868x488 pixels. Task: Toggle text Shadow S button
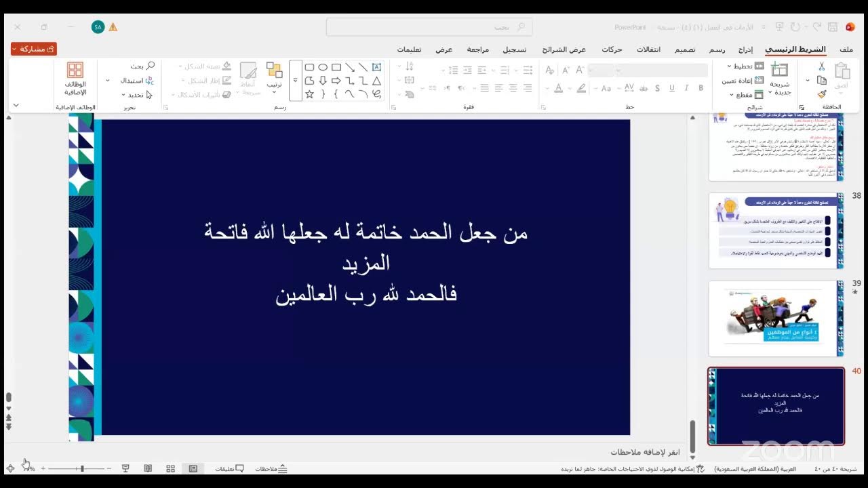[x=658, y=88]
